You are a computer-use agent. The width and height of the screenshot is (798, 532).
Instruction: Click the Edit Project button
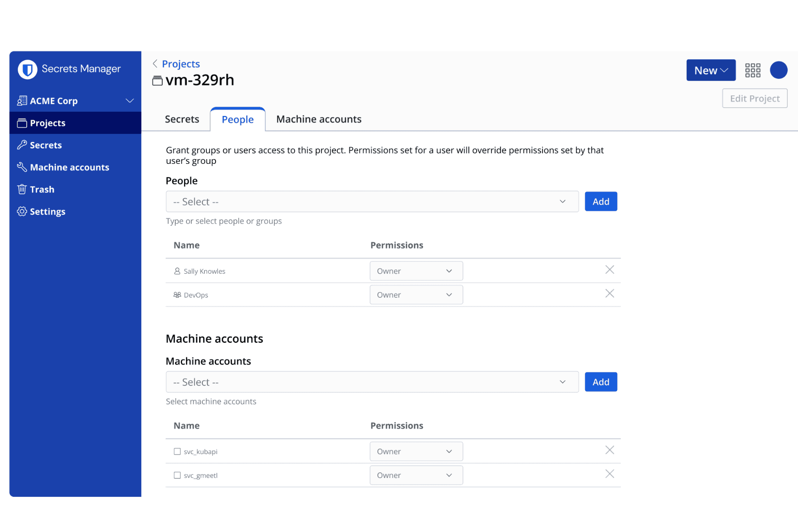[x=754, y=99]
